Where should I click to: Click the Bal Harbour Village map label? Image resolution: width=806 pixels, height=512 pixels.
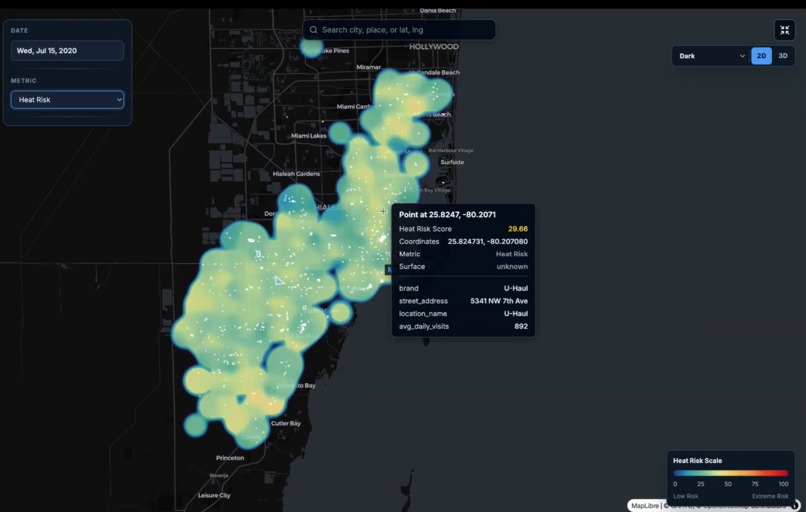point(451,151)
